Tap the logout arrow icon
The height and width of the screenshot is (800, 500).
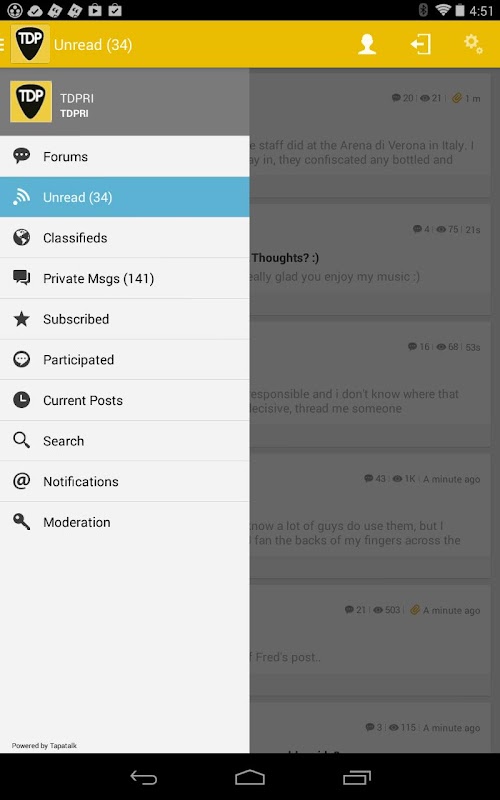pos(421,44)
